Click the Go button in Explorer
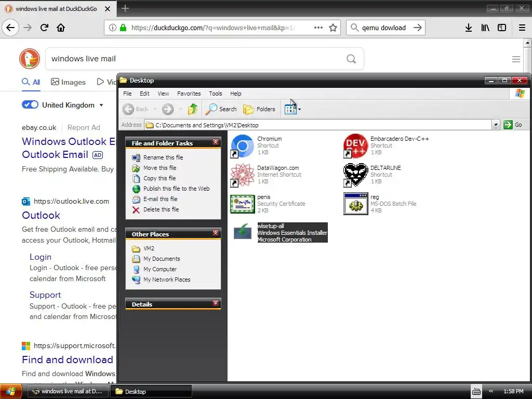Viewport: 532px width, 399px height. (512, 125)
